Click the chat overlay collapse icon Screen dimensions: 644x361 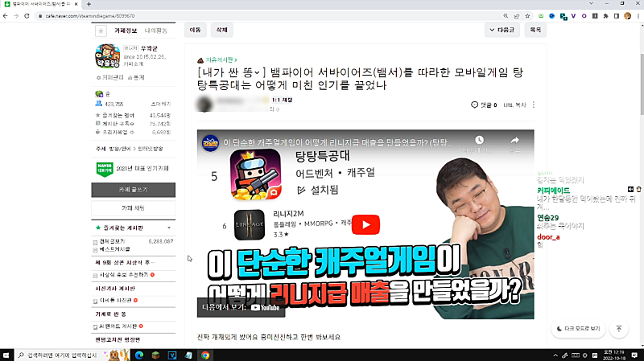point(630,189)
